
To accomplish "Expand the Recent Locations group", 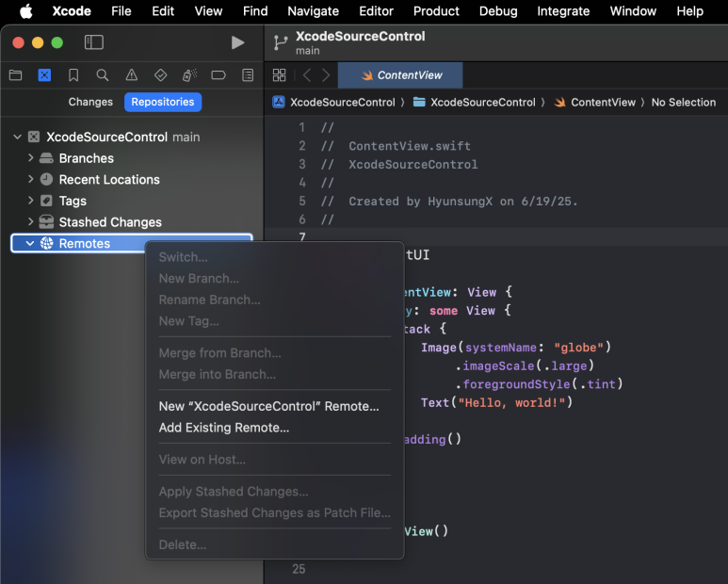I will tap(31, 179).
